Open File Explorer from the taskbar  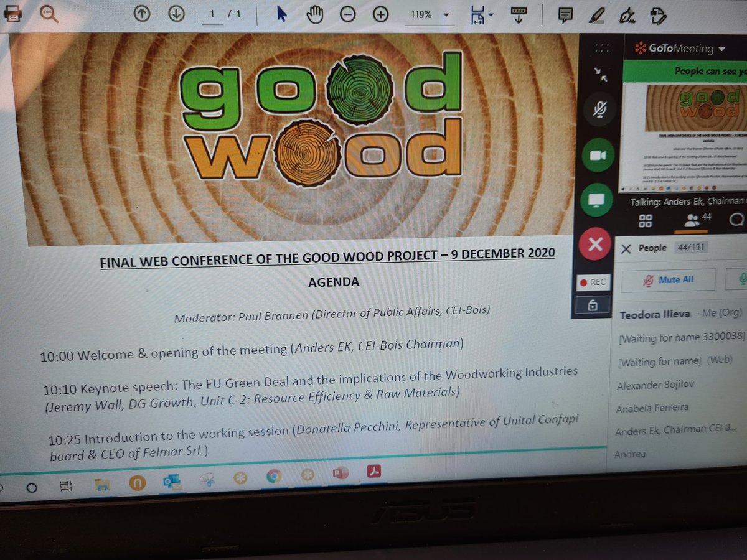pos(101,485)
